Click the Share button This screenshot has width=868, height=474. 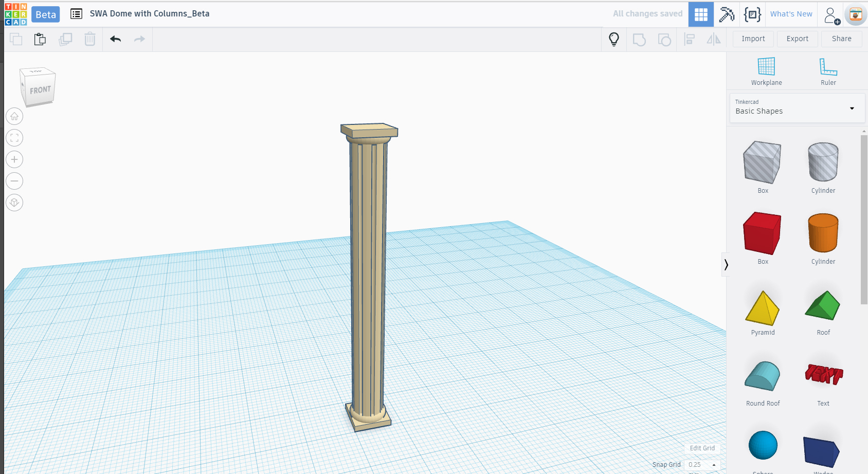point(842,39)
